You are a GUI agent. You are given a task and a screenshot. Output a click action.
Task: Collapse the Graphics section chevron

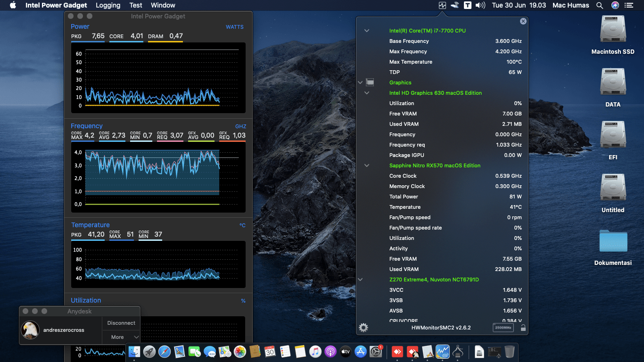coord(360,82)
